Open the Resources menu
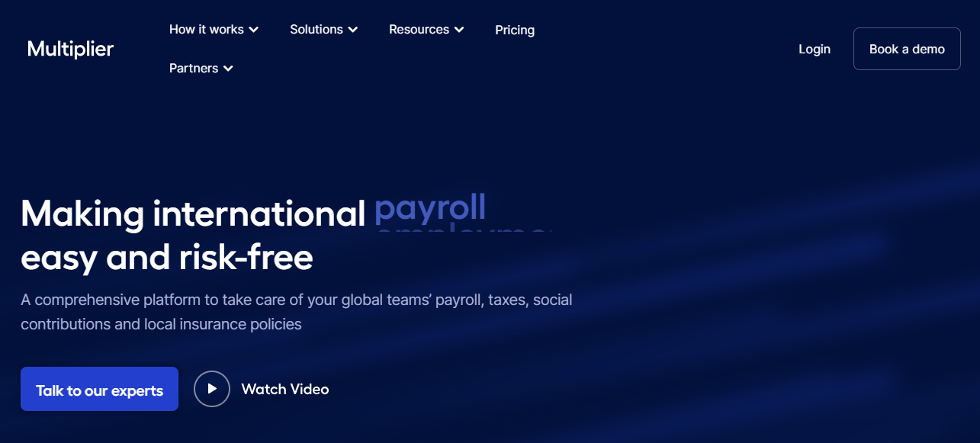 tap(426, 30)
